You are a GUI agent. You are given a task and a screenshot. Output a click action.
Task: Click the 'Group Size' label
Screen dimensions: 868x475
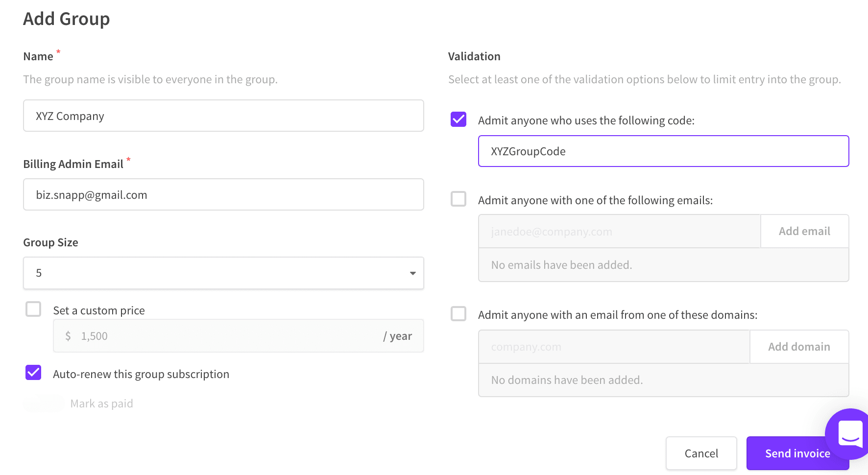pos(50,242)
